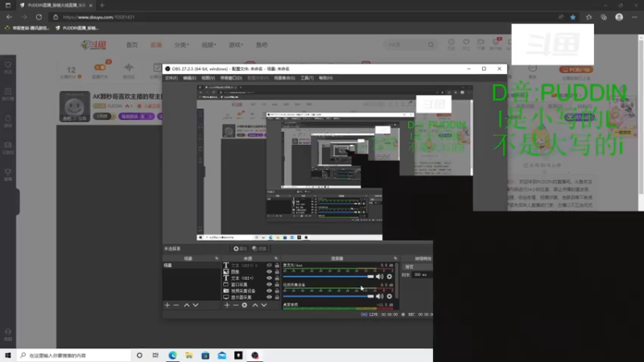
Task: Refresh the browser page
Action: click(39, 17)
